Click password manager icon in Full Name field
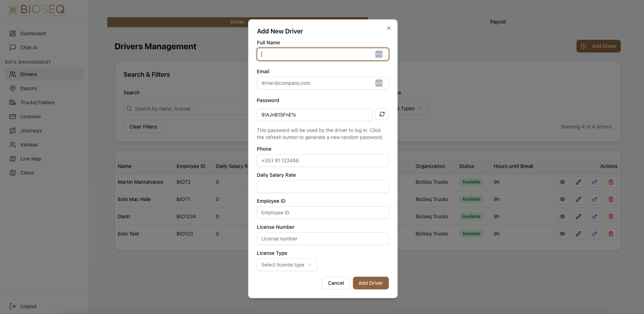Screen dimensions: 644x314 tap(379, 54)
